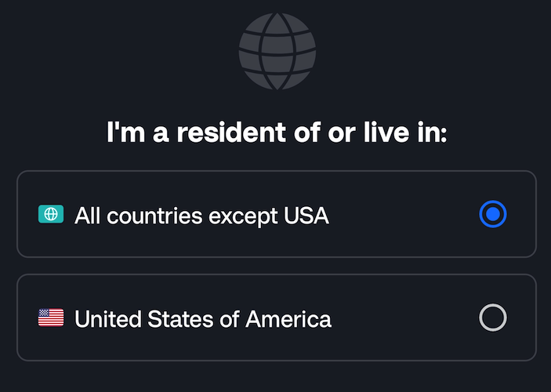
Task: Tap the word "except" in first option
Action: click(x=243, y=217)
